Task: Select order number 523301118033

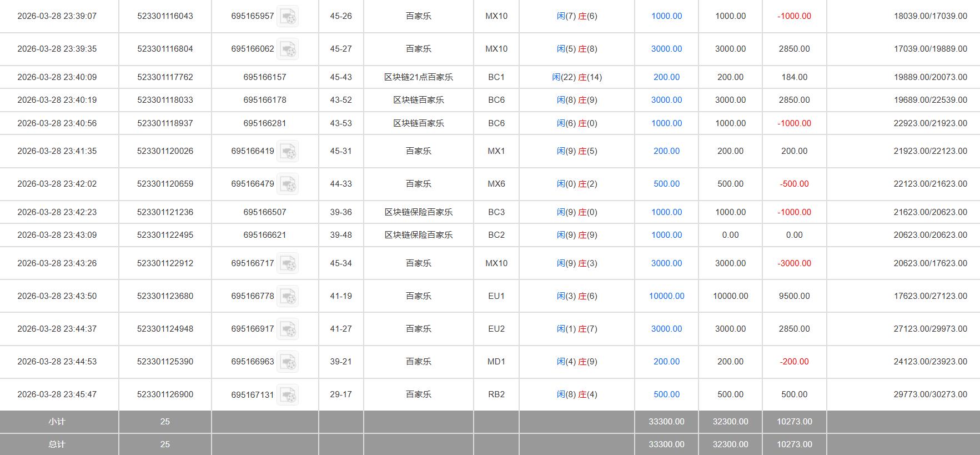Action: [x=165, y=100]
